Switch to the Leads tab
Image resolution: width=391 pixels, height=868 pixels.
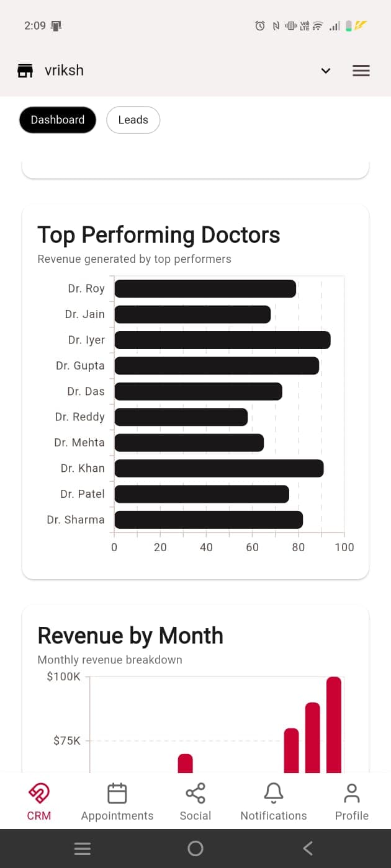tap(133, 120)
